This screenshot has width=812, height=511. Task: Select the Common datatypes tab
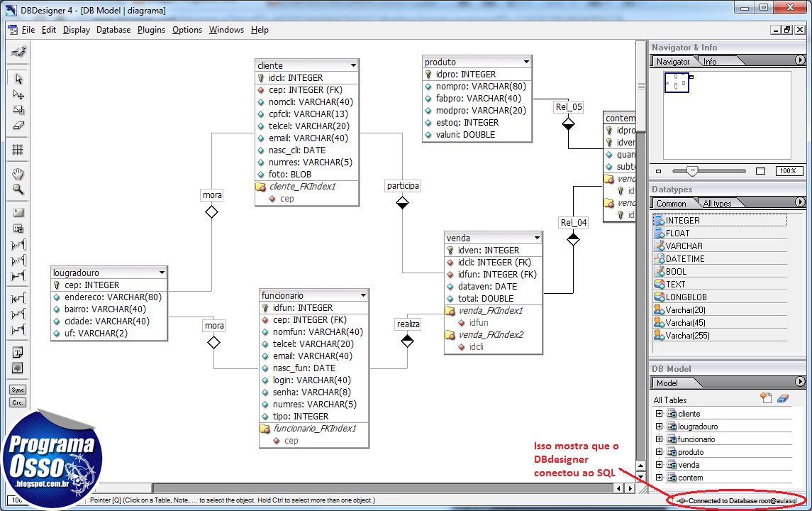tap(671, 204)
